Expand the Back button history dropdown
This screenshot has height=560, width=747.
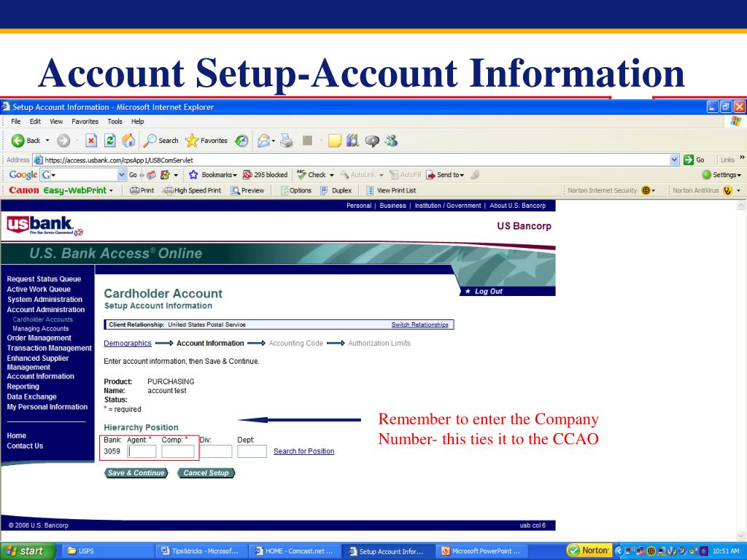pyautogui.click(x=47, y=141)
